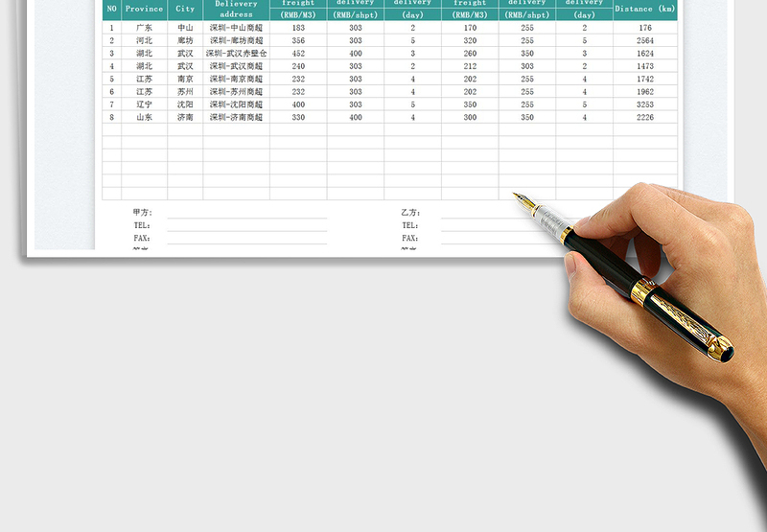Image resolution: width=767 pixels, height=532 pixels.
Task: Select the City column header
Action: tap(185, 9)
